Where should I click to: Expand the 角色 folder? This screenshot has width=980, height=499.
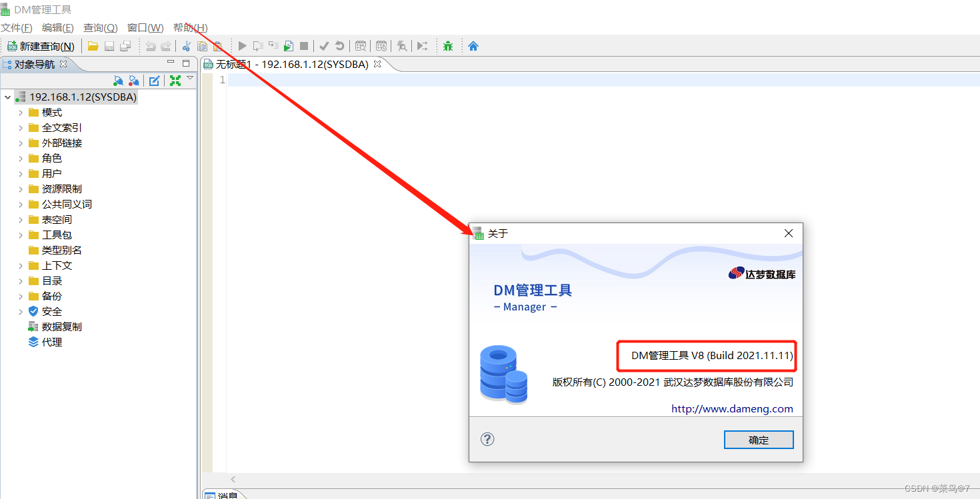point(21,159)
